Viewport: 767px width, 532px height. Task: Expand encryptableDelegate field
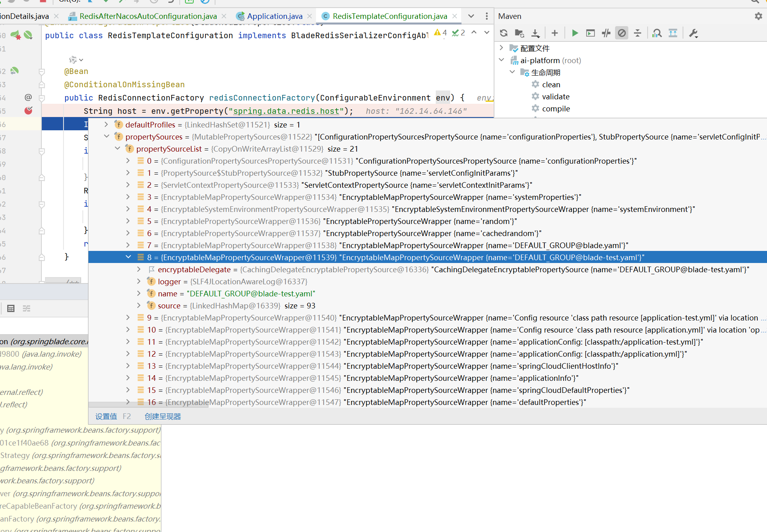139,269
